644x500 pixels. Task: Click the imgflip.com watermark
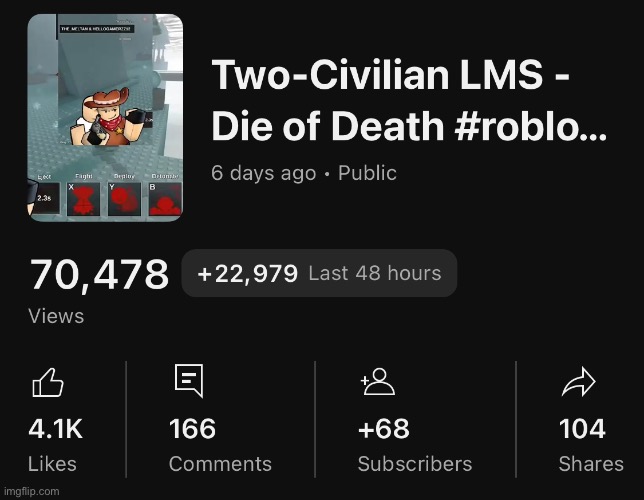tap(32, 491)
